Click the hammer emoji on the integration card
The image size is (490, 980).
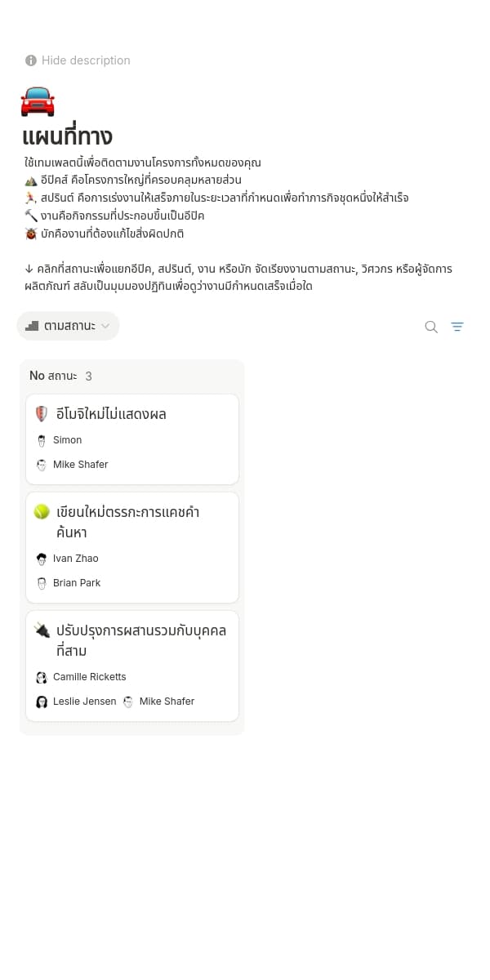tap(42, 630)
